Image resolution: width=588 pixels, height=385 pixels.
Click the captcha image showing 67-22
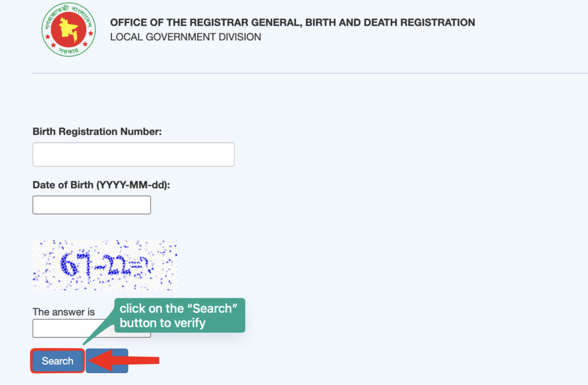click(x=105, y=264)
